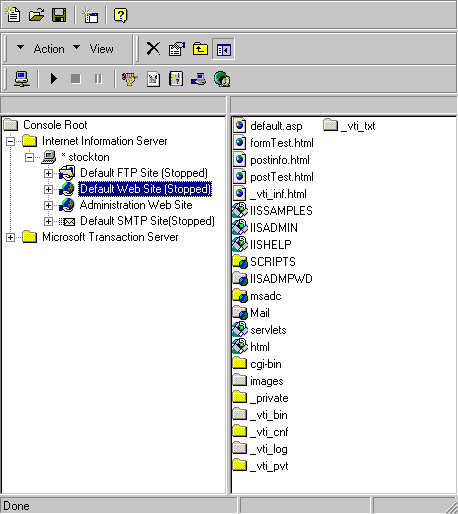Open the View menu
Screen dimensions: 458x514
pyautogui.click(x=101, y=49)
